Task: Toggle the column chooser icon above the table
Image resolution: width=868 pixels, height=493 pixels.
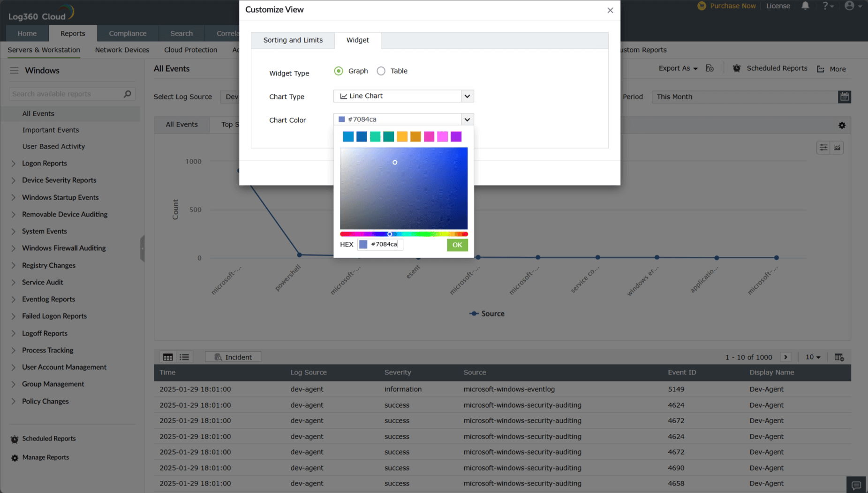Action: (x=839, y=357)
